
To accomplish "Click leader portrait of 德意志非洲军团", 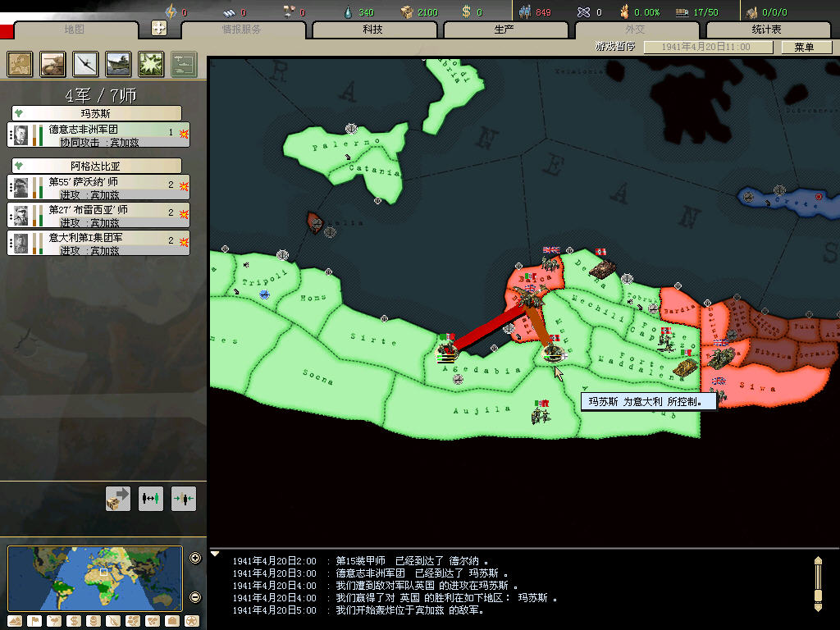I will pos(21,135).
